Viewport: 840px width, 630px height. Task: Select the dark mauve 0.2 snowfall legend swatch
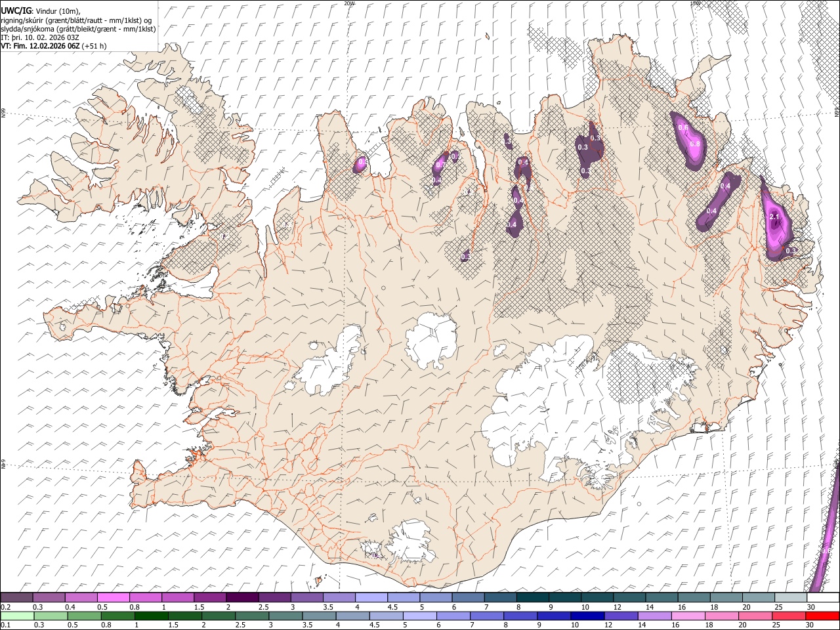(17, 598)
